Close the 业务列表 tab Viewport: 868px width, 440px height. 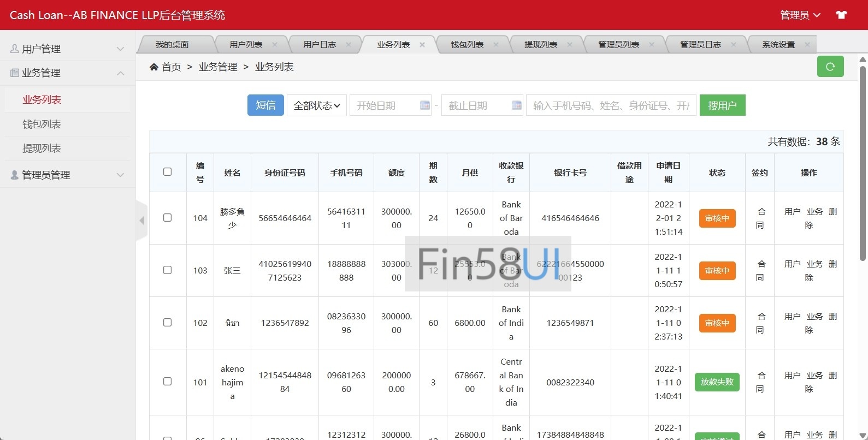point(422,45)
